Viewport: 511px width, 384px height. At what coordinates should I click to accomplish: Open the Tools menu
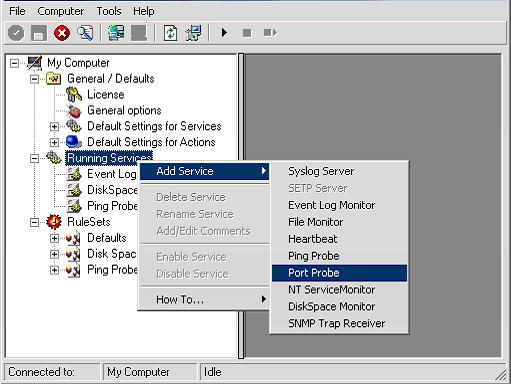pyautogui.click(x=109, y=11)
